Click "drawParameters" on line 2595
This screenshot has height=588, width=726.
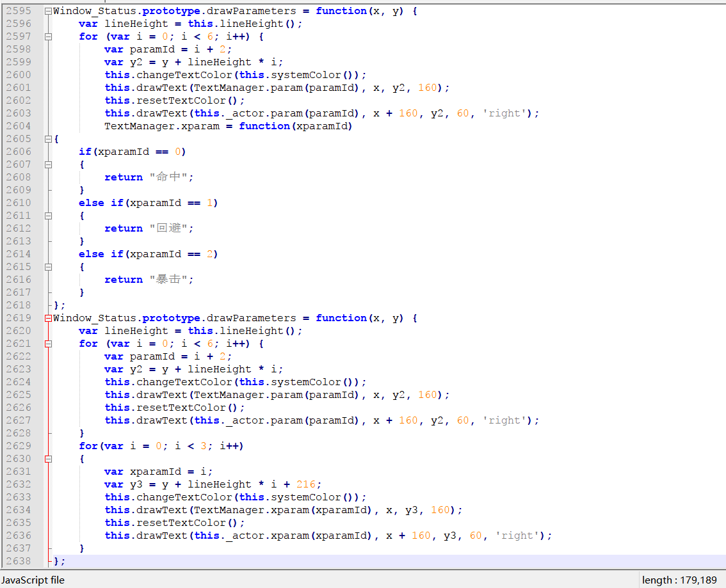pos(252,11)
